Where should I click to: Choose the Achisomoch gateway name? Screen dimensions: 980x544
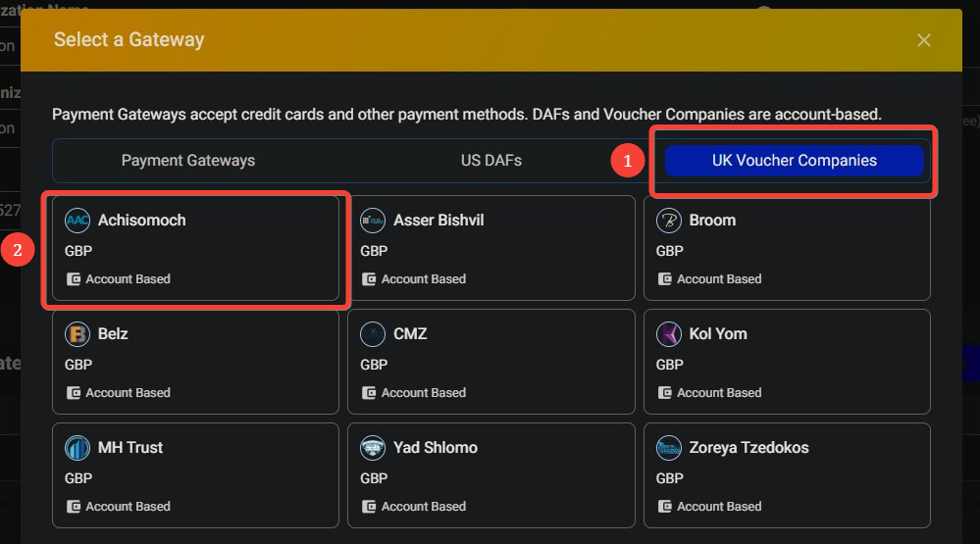tap(142, 221)
